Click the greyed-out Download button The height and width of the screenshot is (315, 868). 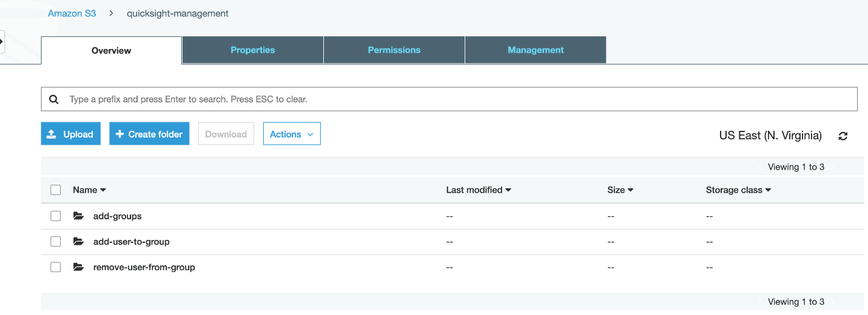coord(226,134)
